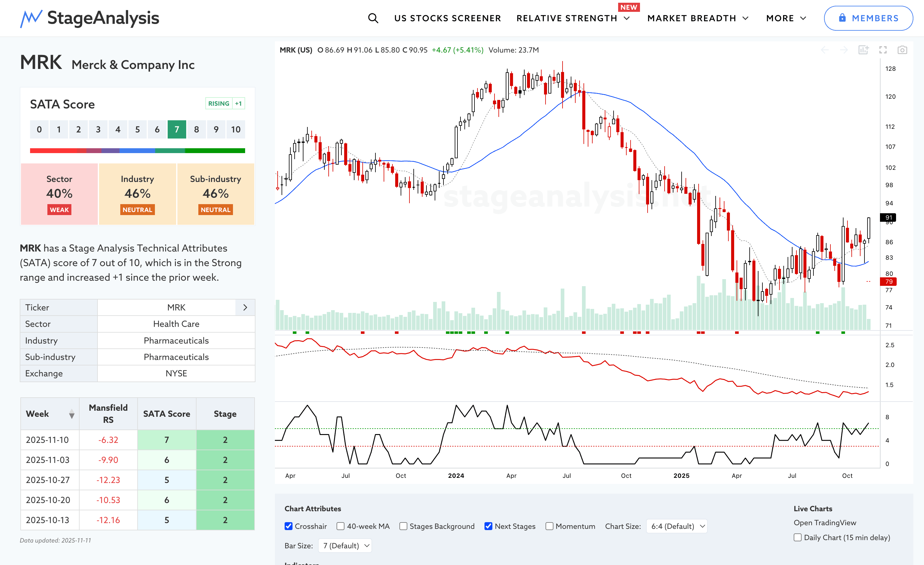The image size is (924, 565).
Task: Click the StageAnalysis logo
Action: [x=90, y=18]
